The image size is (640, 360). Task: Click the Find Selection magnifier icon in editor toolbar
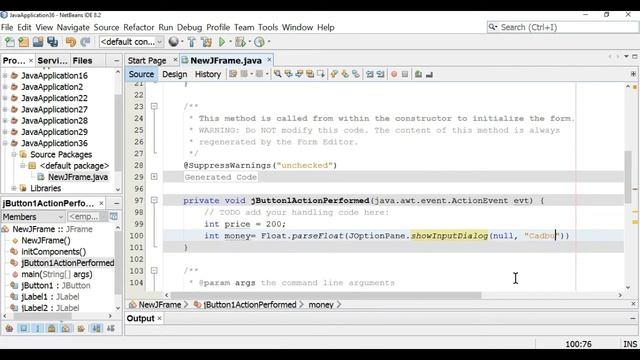[278, 74]
